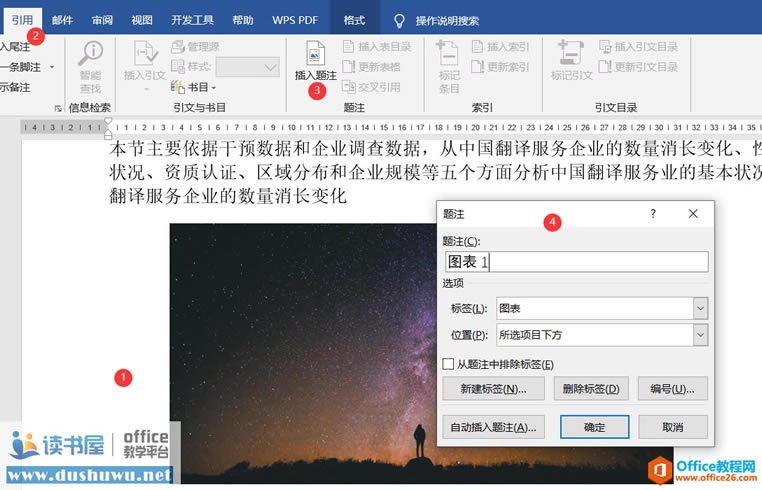The height and width of the screenshot is (490, 762).
Task: Switch to the 邮件 tab
Action: [62, 20]
